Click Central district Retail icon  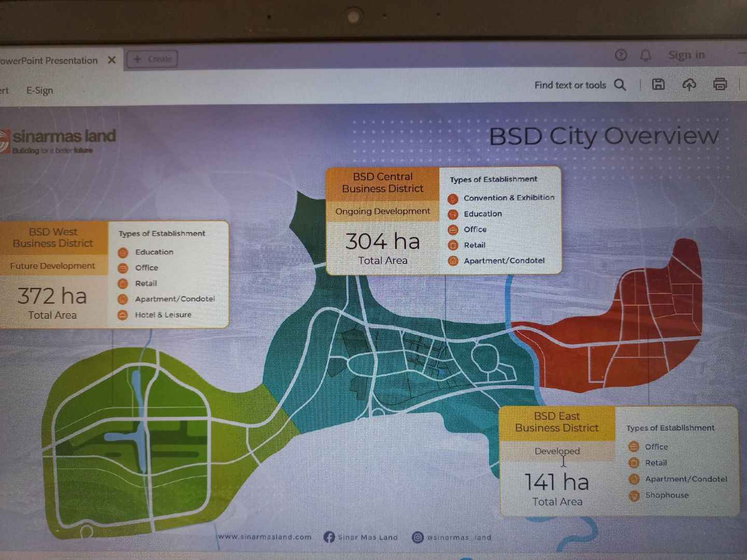[x=453, y=245]
